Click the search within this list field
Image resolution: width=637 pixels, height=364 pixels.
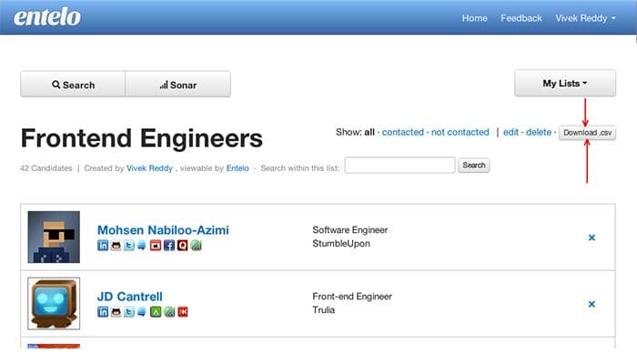(x=399, y=166)
